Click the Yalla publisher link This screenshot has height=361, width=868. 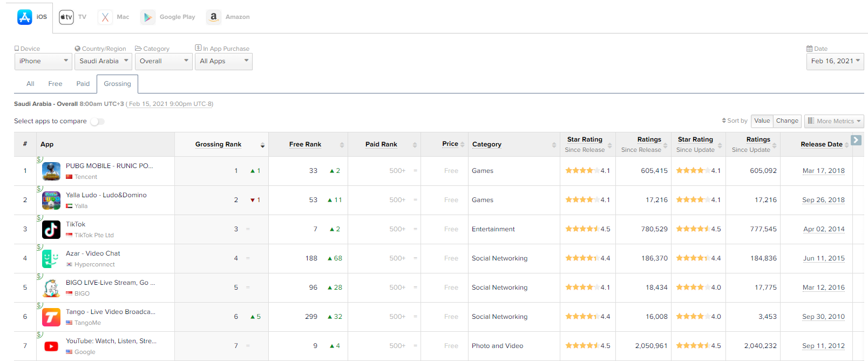pyautogui.click(x=81, y=206)
